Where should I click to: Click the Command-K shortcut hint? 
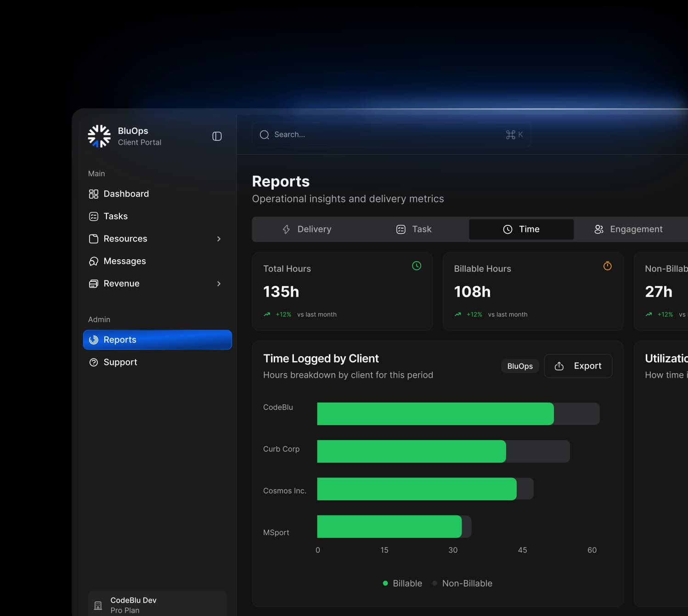tap(514, 134)
